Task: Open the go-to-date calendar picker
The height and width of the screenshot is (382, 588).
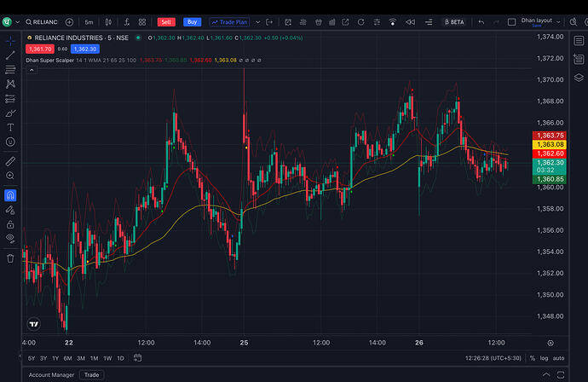Action: [x=137, y=358]
